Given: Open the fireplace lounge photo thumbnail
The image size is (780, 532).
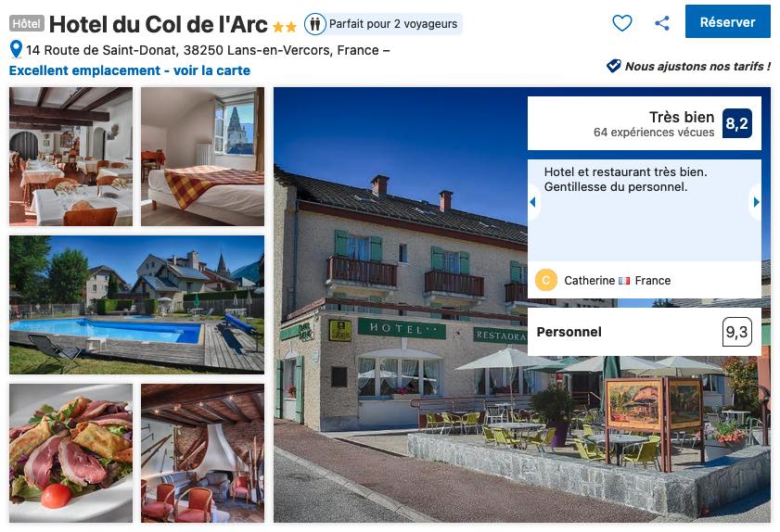Looking at the screenshot, I should (x=202, y=453).
